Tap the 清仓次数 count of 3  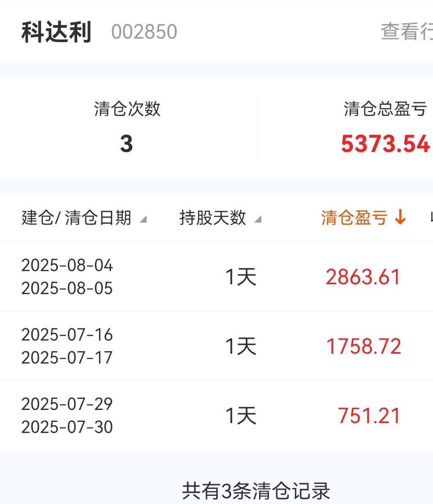tap(127, 144)
